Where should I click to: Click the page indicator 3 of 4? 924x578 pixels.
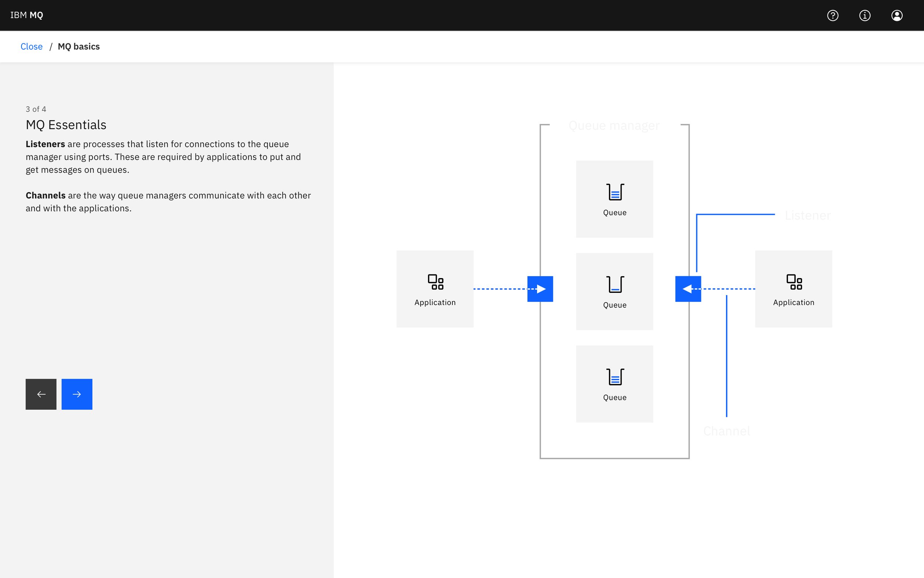tap(36, 109)
